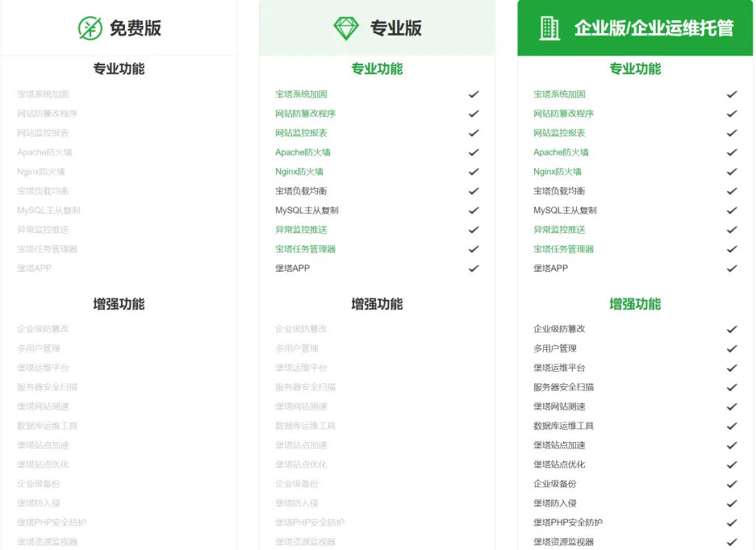756x550 pixels.
Task: Click the 增强功能 section header in 专业版
Action: pos(377,304)
